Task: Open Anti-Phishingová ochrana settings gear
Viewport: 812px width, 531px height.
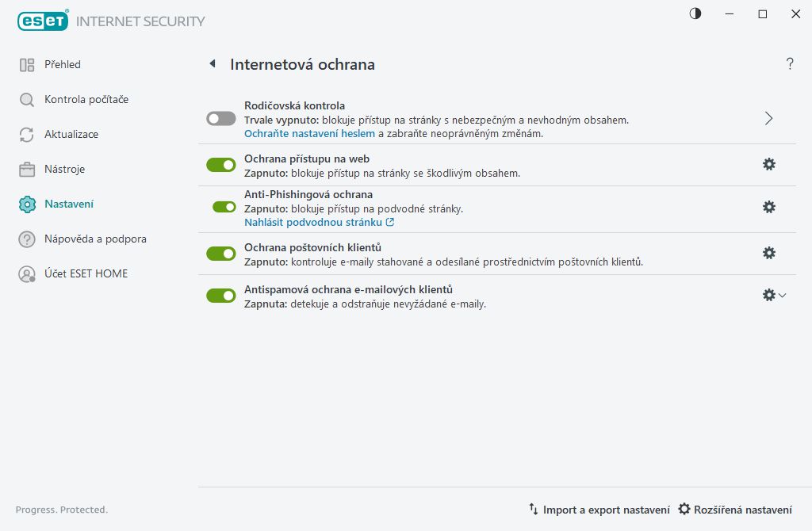Action: [x=768, y=207]
